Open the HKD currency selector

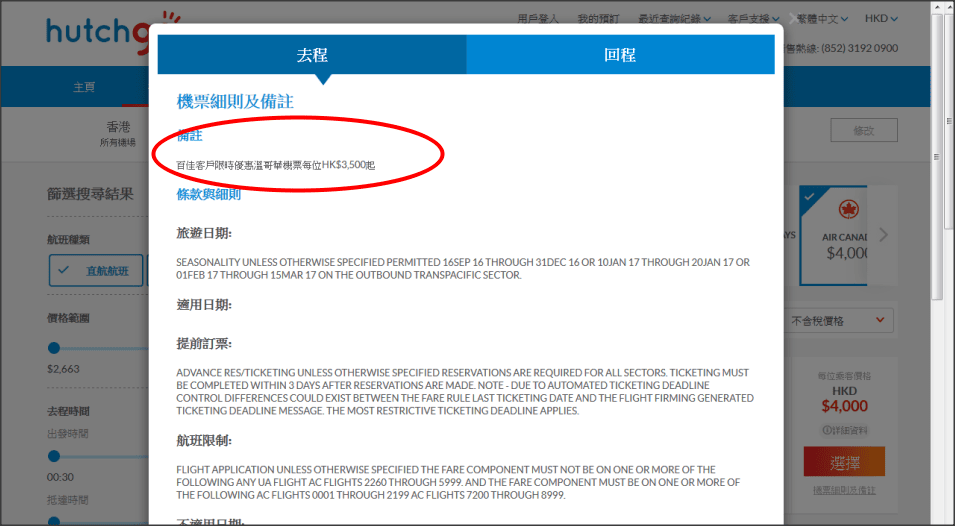(881, 18)
